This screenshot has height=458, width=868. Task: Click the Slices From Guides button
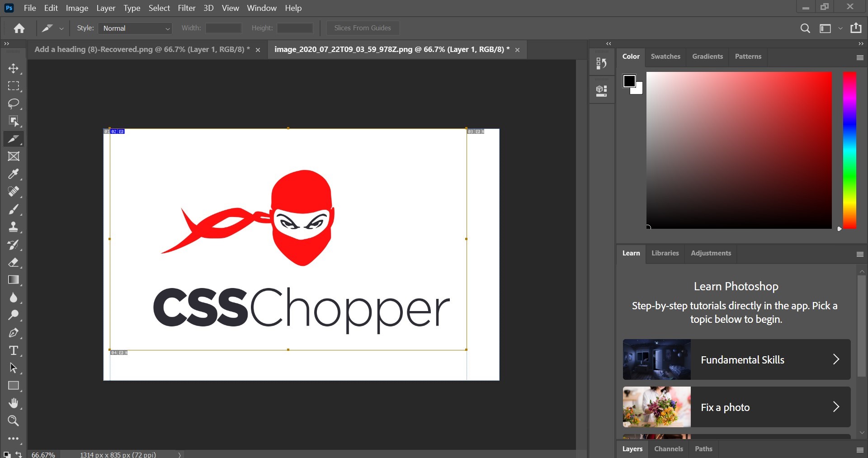click(362, 28)
